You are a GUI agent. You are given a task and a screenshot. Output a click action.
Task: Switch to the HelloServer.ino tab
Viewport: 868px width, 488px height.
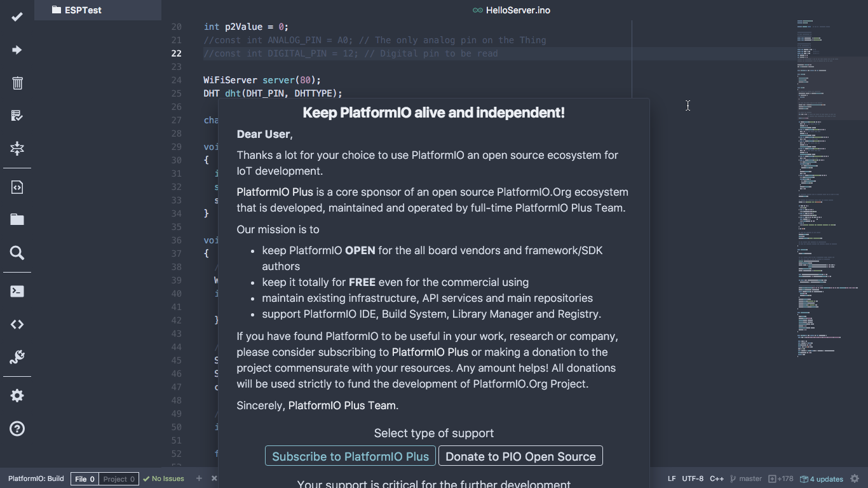coord(512,10)
